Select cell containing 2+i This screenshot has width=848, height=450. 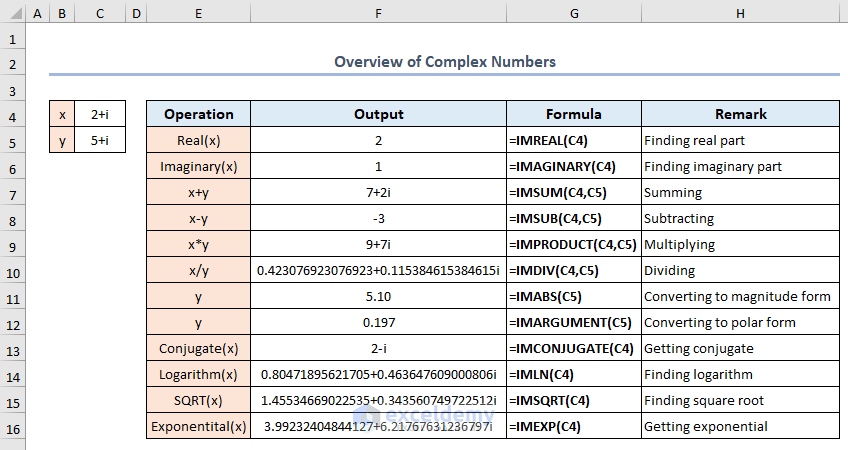[x=100, y=114]
